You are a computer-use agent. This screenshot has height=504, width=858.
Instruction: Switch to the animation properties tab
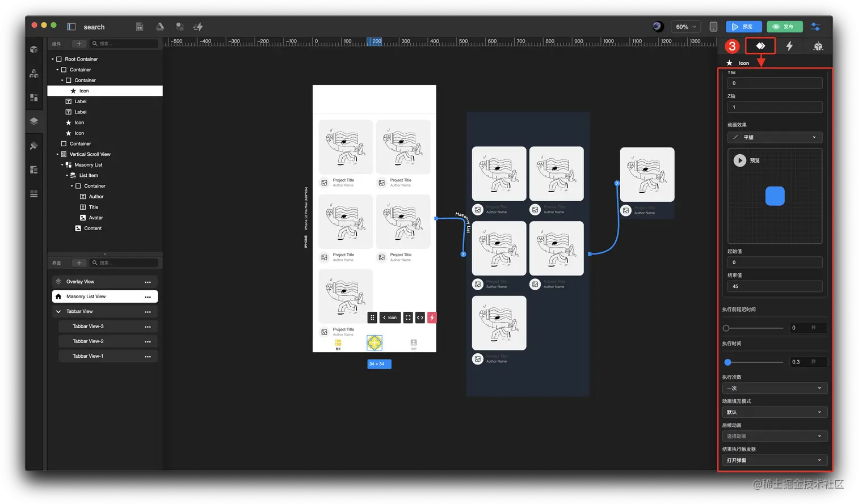(760, 46)
